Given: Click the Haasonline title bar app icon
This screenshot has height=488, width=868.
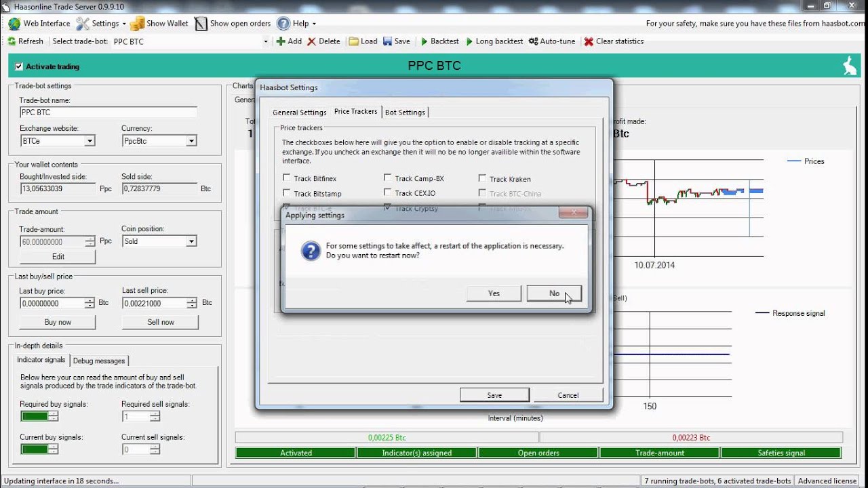Looking at the screenshot, I should [7, 6].
